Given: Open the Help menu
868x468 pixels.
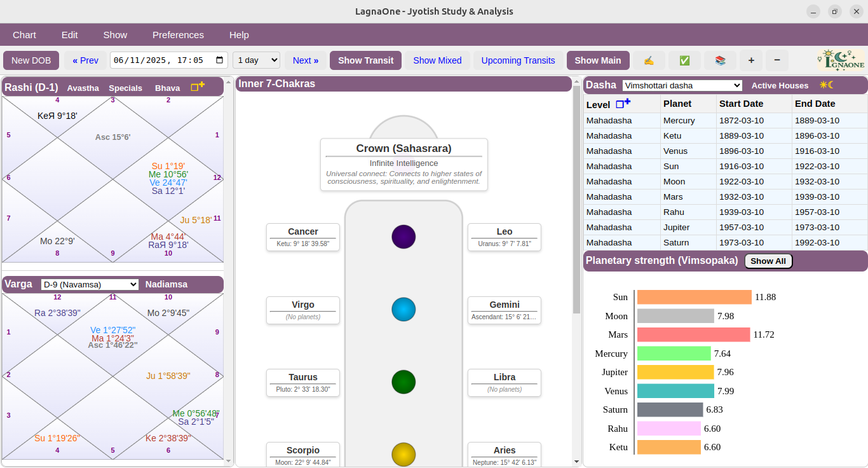Looking at the screenshot, I should pos(239,35).
